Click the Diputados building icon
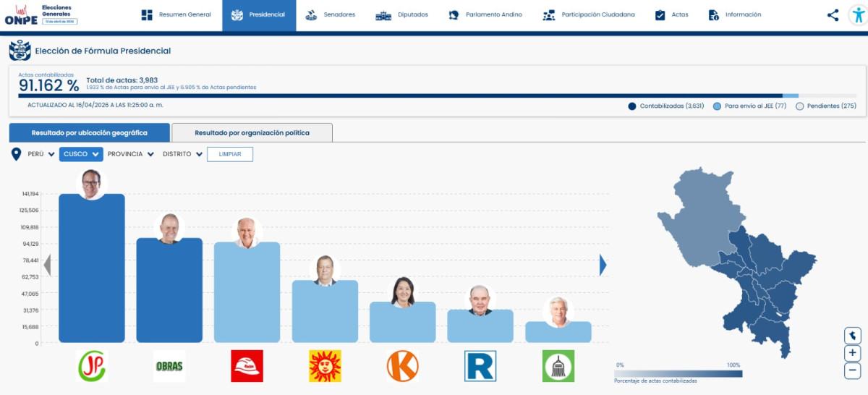This screenshot has width=868, height=395. [x=383, y=14]
